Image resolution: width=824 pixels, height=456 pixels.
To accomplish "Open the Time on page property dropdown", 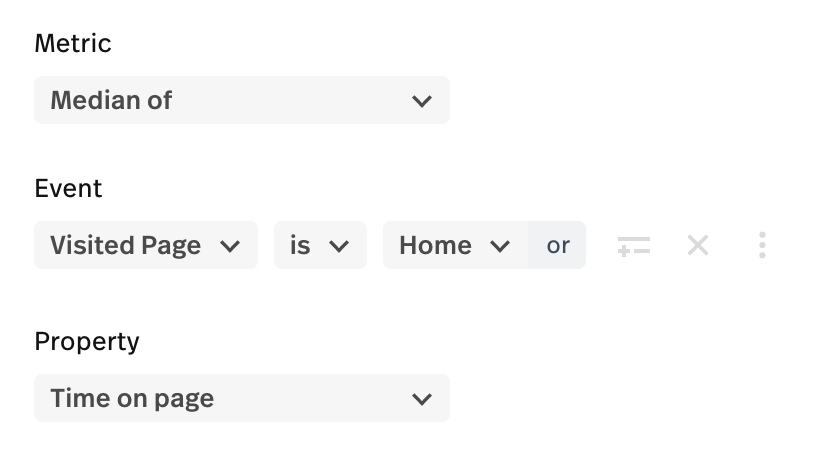I will 242,398.
